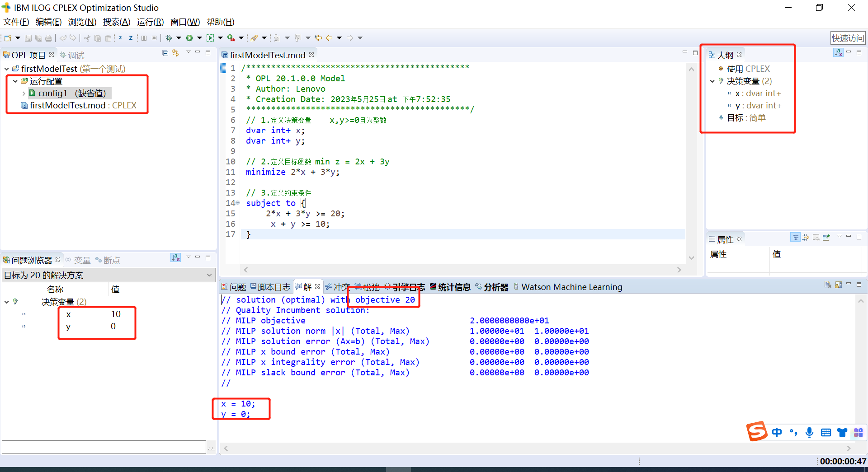Screen dimensions: 868x472
Task: Click the Scroll Lock icon in the solution panel
Action: 838,285
